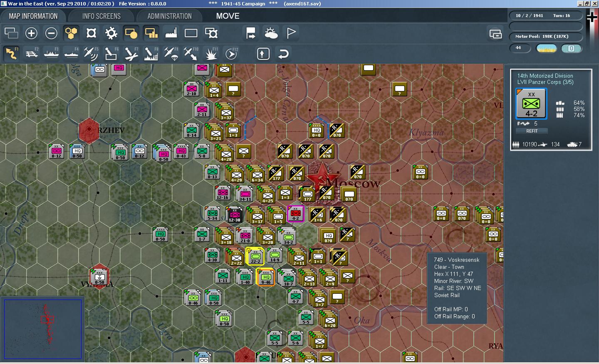The height and width of the screenshot is (364, 599).
Task: Select the yellow-highlighted 22-2 unit counter
Action: point(255,256)
